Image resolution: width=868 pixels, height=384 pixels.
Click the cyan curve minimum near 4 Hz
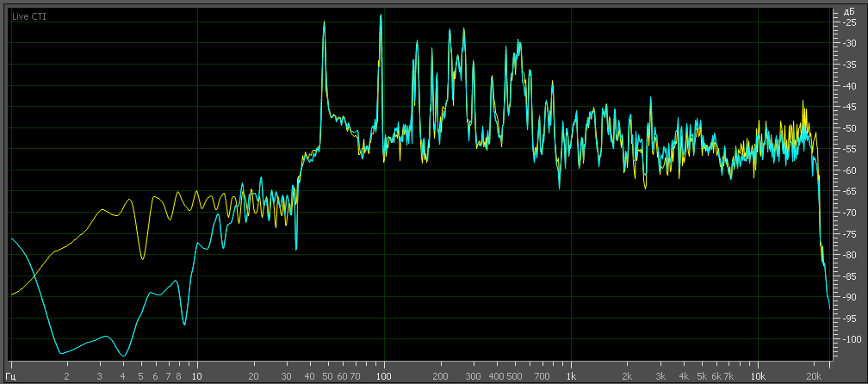click(x=123, y=355)
